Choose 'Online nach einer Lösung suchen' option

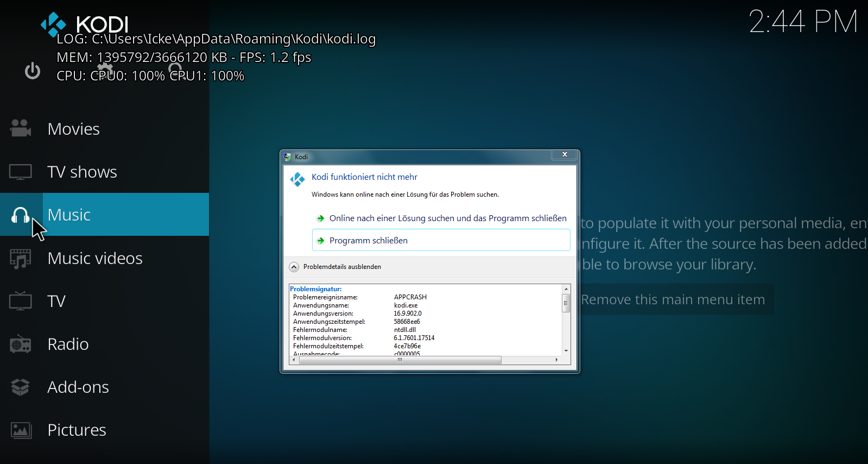441,218
